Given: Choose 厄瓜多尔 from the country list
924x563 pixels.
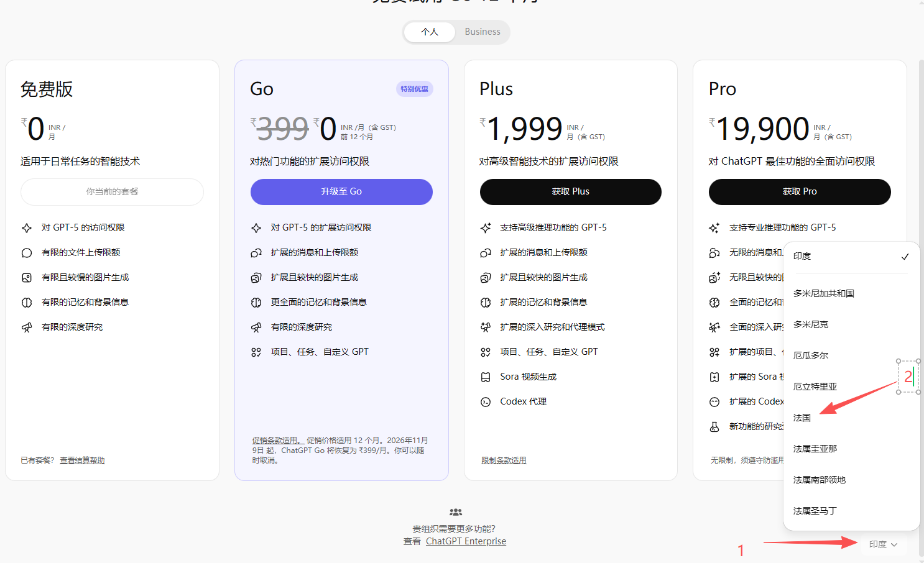Looking at the screenshot, I should coord(811,355).
